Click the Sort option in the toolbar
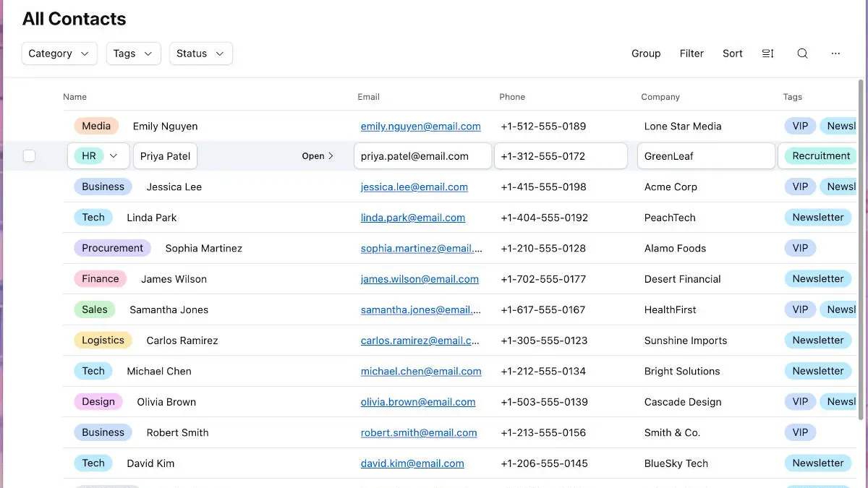 732,53
